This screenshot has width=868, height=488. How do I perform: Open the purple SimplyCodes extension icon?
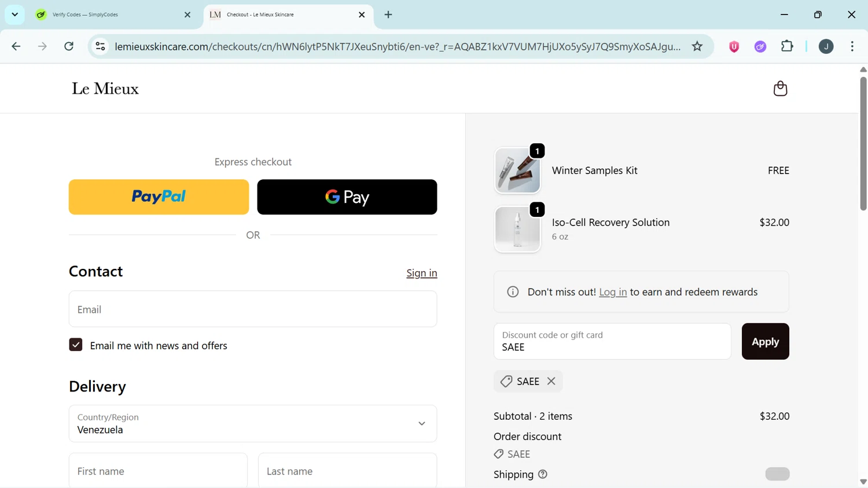click(x=760, y=47)
